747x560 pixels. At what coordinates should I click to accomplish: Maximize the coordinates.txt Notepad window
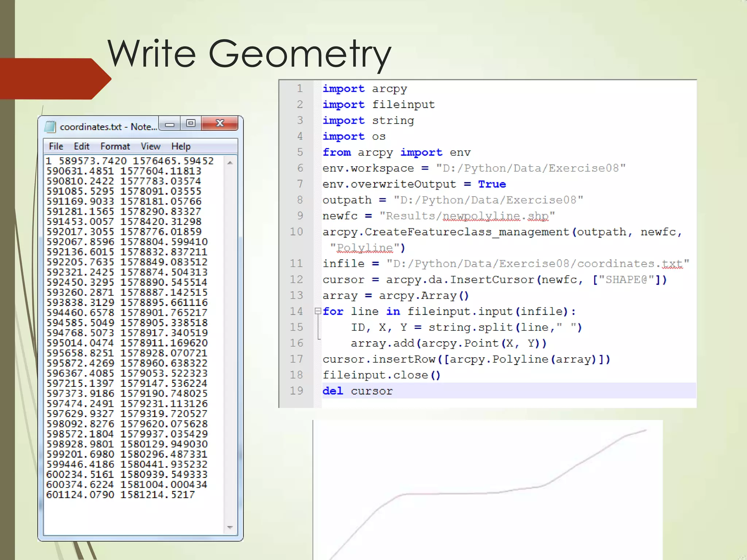click(x=191, y=124)
